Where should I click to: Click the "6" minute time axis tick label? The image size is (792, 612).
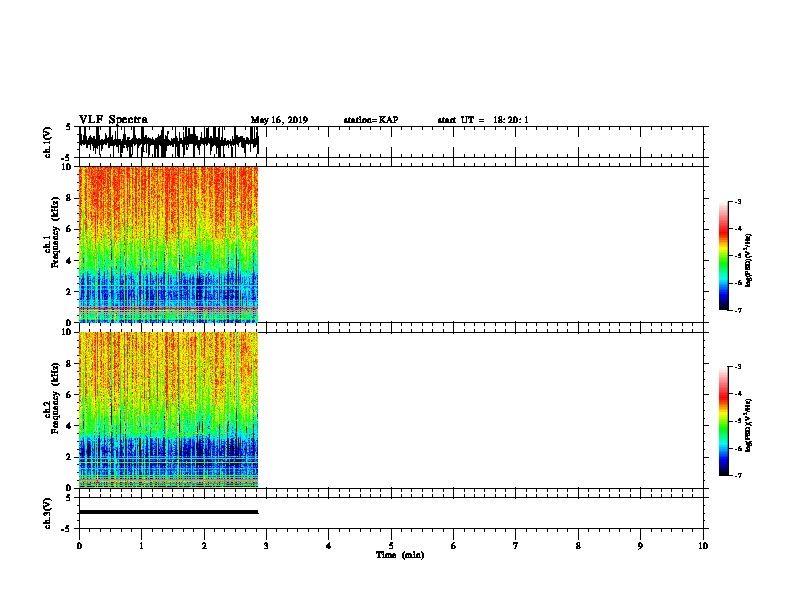click(x=454, y=545)
